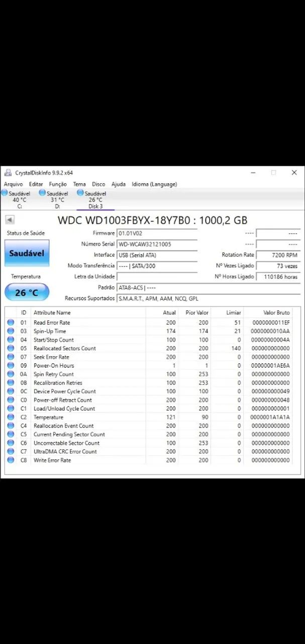Image resolution: width=305 pixels, height=644 pixels.
Task: Open the Disco menu
Action: [98, 184]
